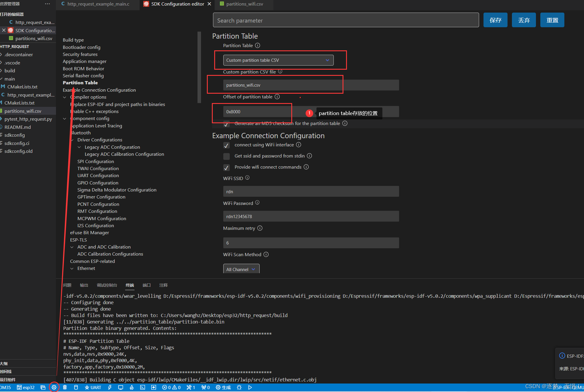Open the All Channel scan method dropdown

coord(241,269)
